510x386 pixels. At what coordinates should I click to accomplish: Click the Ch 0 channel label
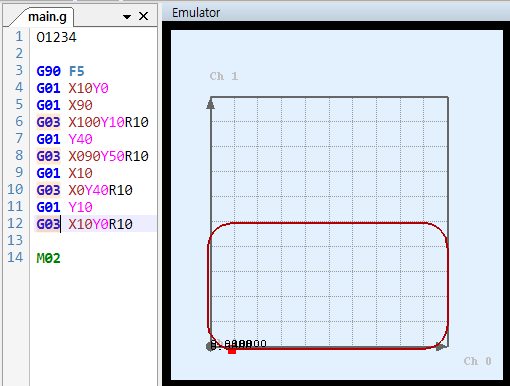(x=477, y=361)
